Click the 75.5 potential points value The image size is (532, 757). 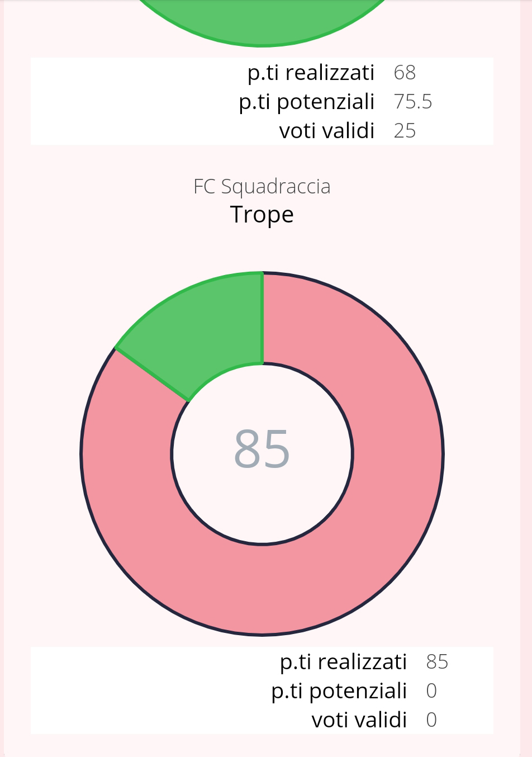pyautogui.click(x=413, y=102)
